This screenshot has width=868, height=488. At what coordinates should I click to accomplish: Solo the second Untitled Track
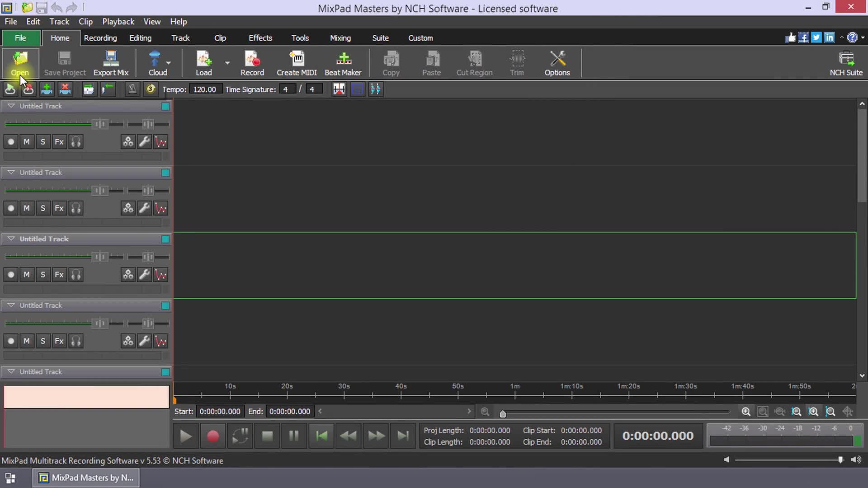[x=43, y=208]
